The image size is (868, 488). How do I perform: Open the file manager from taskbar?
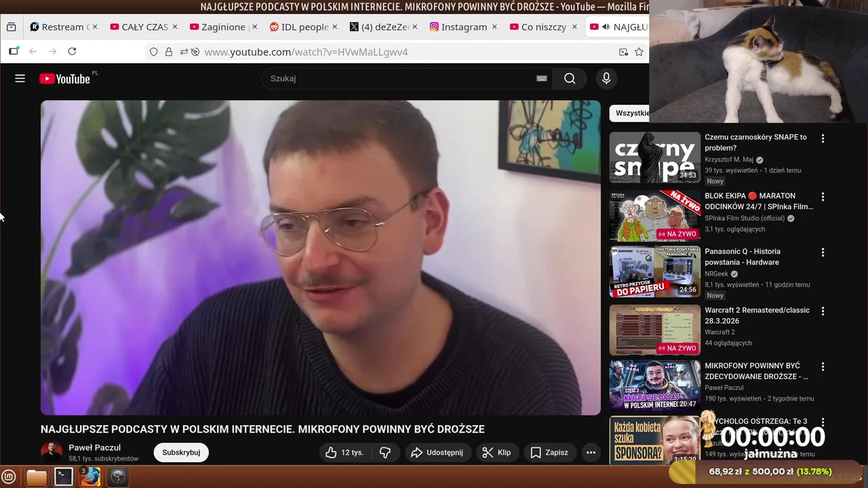click(37, 476)
